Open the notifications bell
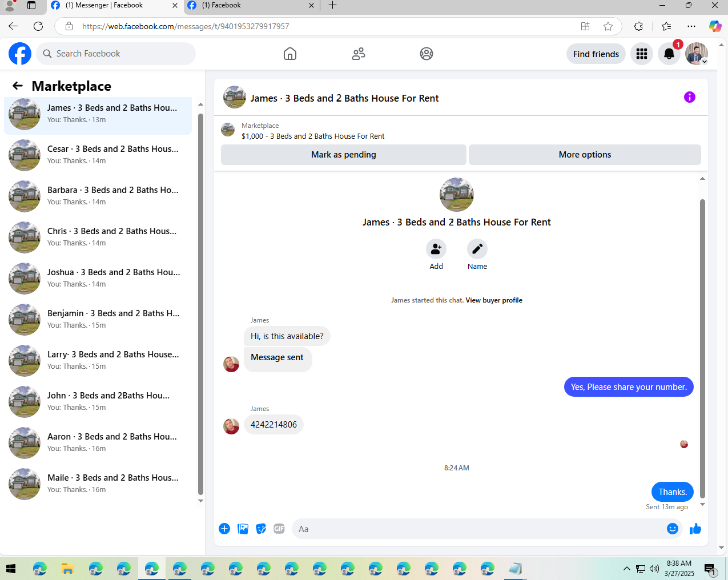Image resolution: width=728 pixels, height=580 pixels. tap(669, 54)
